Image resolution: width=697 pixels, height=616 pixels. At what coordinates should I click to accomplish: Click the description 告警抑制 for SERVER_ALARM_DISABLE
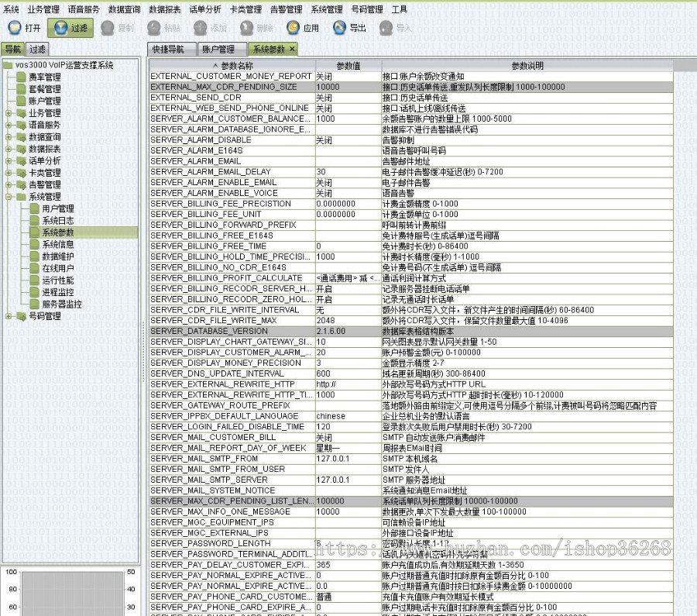click(x=398, y=140)
